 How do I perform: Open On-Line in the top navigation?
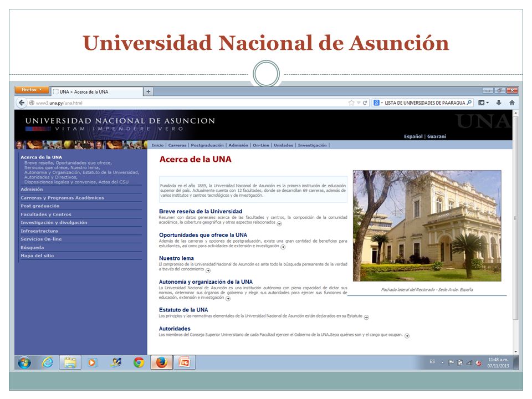click(261, 145)
